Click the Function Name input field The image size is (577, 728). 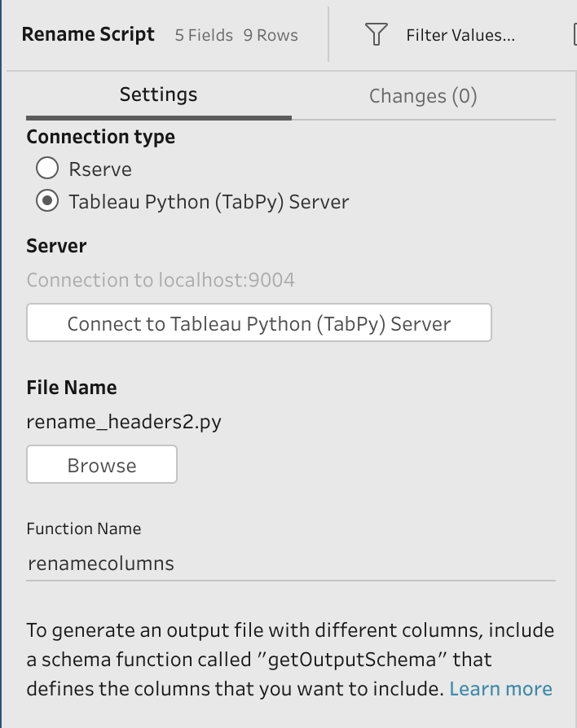[x=290, y=563]
